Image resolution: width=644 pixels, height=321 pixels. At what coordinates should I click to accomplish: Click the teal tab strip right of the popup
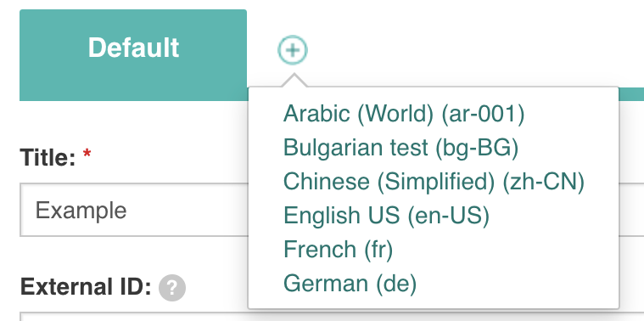(x=631, y=93)
